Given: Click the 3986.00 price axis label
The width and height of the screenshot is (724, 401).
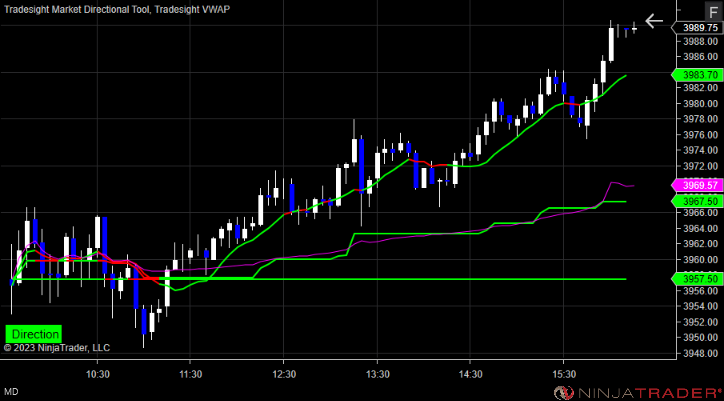Looking at the screenshot, I should click(x=700, y=57).
